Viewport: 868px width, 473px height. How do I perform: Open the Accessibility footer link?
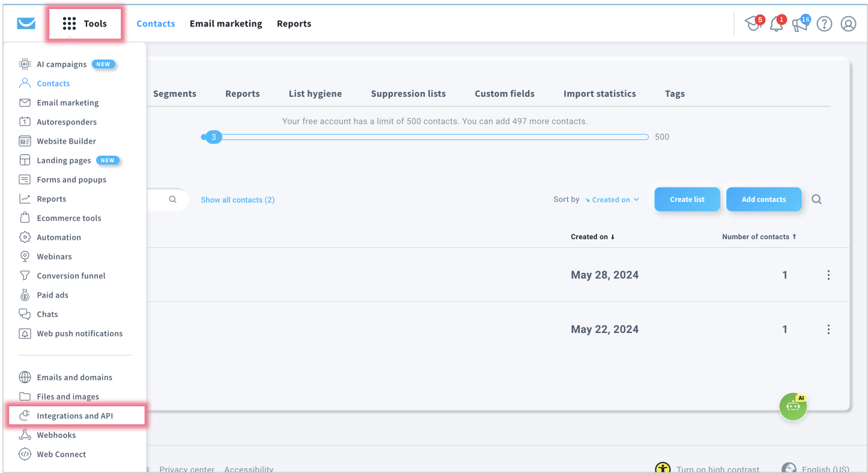click(249, 469)
